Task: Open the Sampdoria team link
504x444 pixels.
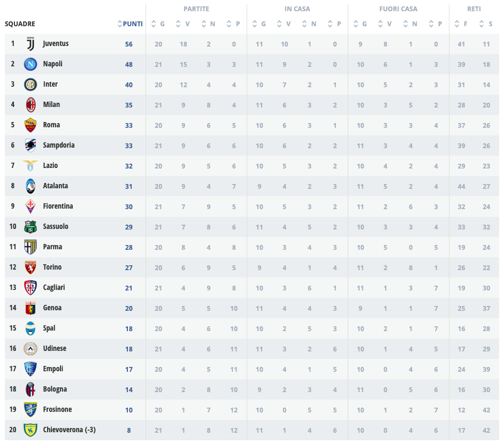Action: pos(59,146)
